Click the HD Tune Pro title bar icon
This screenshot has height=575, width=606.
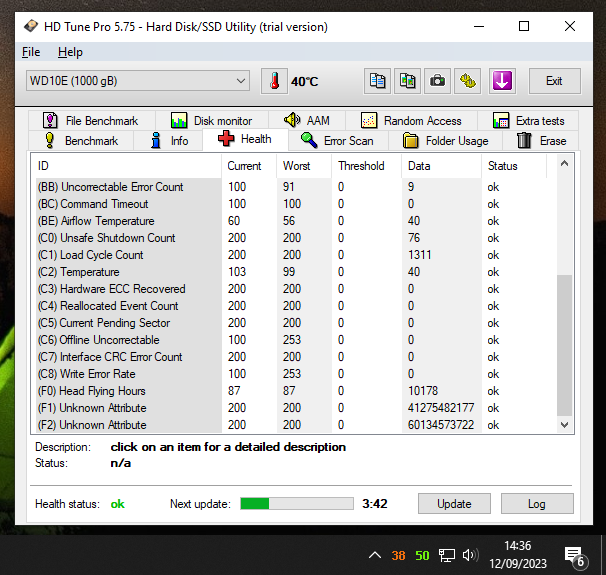pyautogui.click(x=31, y=26)
